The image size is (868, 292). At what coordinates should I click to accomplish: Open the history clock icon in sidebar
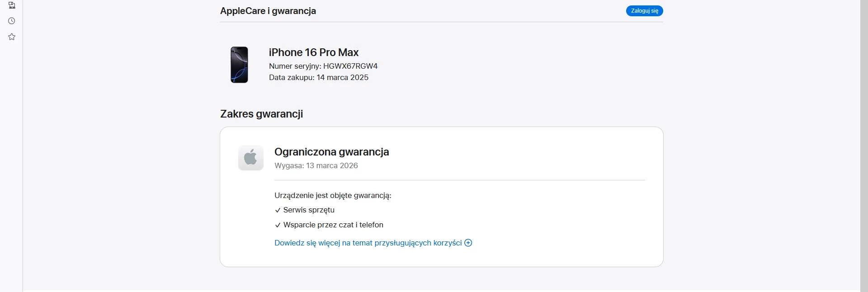[11, 21]
